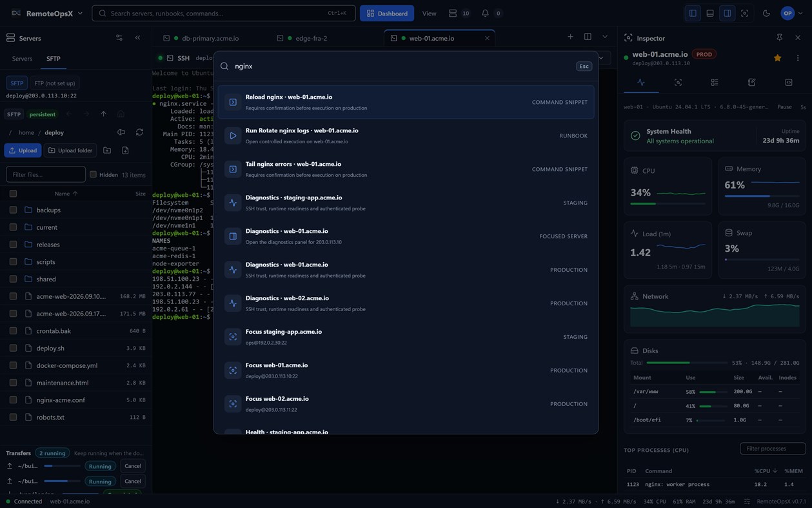The image size is (812, 508).
Task: Open the View menu
Action: pyautogui.click(x=429, y=13)
